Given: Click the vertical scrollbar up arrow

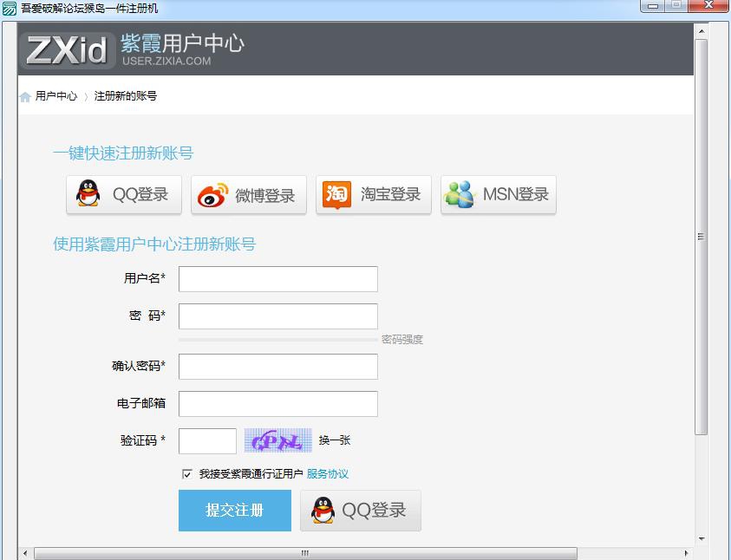Looking at the screenshot, I should point(702,31).
